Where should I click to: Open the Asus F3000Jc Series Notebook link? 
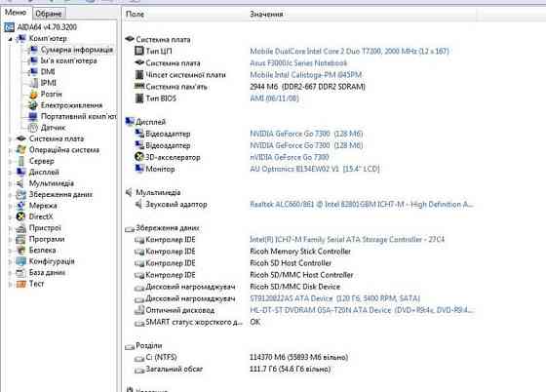[298, 63]
